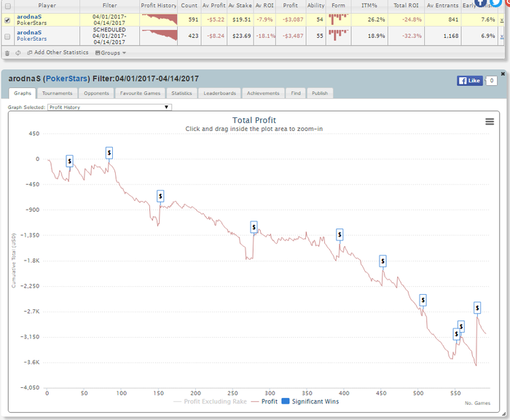Screen dimensions: 510x420
Task: Switch to the Graphs tab
Action: (x=23, y=93)
